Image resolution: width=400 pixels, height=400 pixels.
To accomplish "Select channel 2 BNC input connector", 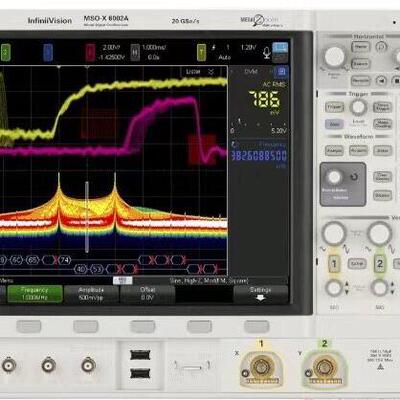I will pyautogui.click(x=323, y=367).
